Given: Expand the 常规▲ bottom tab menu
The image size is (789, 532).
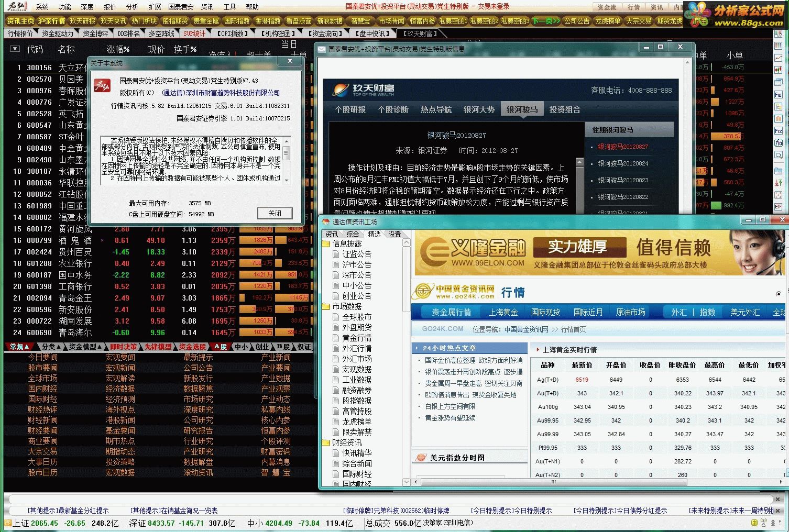Looking at the screenshot, I should point(19,347).
